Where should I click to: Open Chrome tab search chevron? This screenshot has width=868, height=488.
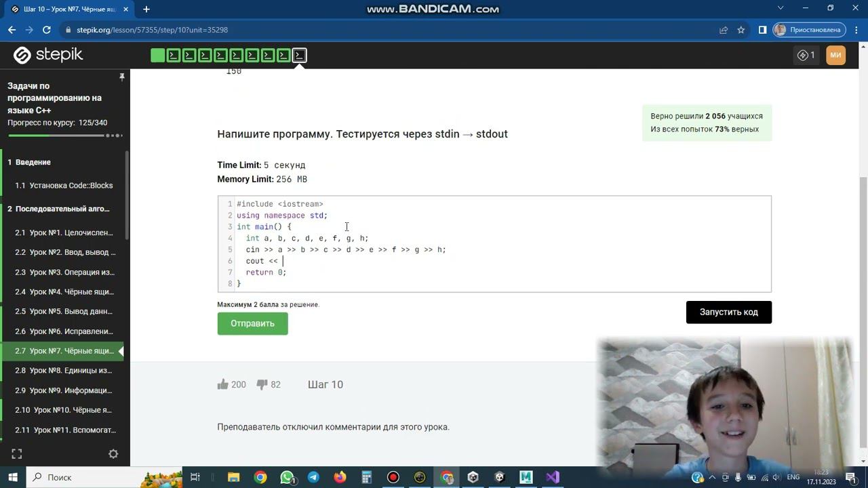[781, 8]
